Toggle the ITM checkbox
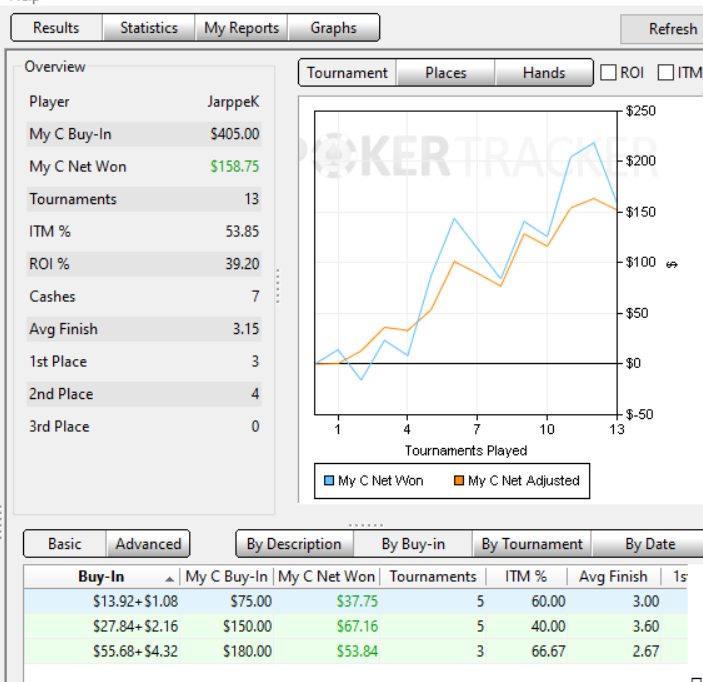 (x=665, y=72)
